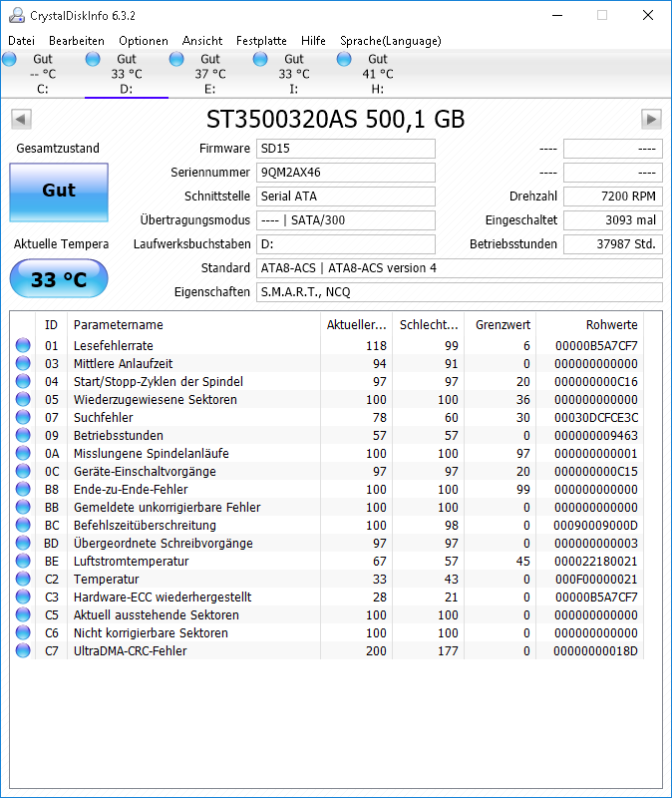Click the blue status orb above H:
Viewport: 672px width, 798px height.
pyautogui.click(x=344, y=59)
